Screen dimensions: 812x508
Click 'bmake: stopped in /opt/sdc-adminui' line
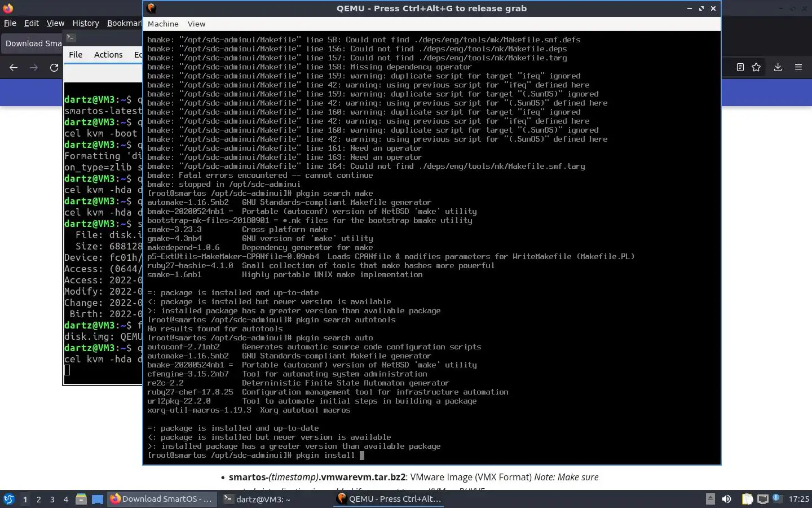point(224,184)
